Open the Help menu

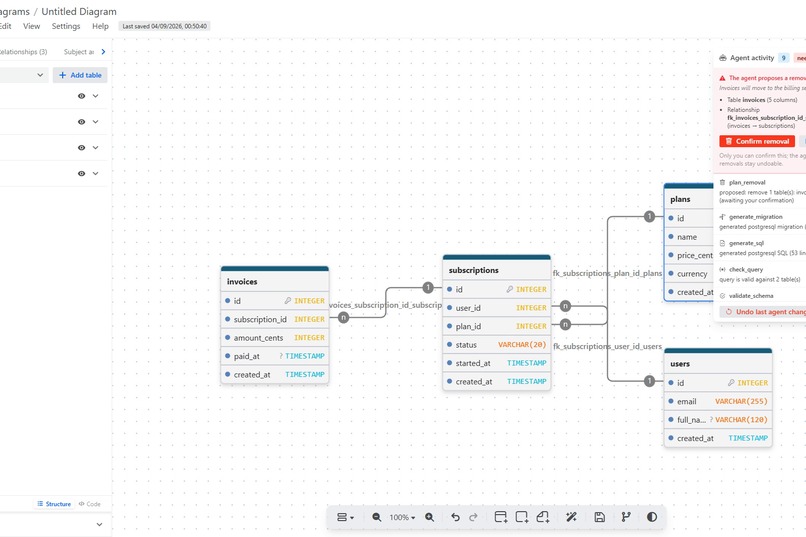pos(100,26)
